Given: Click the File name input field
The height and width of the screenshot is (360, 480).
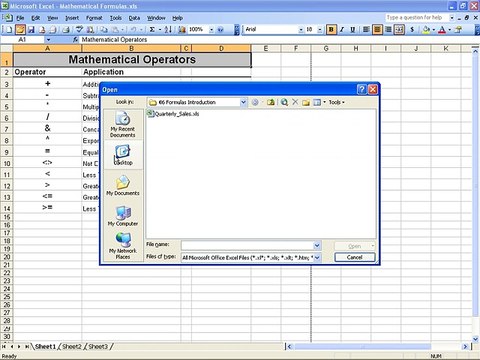Looking at the screenshot, I should click(248, 246).
